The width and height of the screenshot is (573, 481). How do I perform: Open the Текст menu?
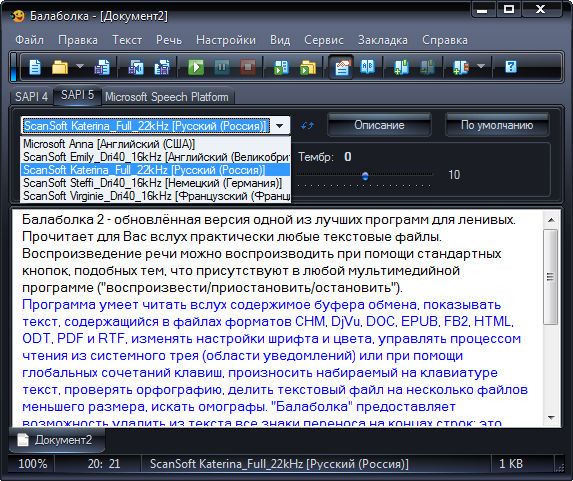[x=127, y=40]
